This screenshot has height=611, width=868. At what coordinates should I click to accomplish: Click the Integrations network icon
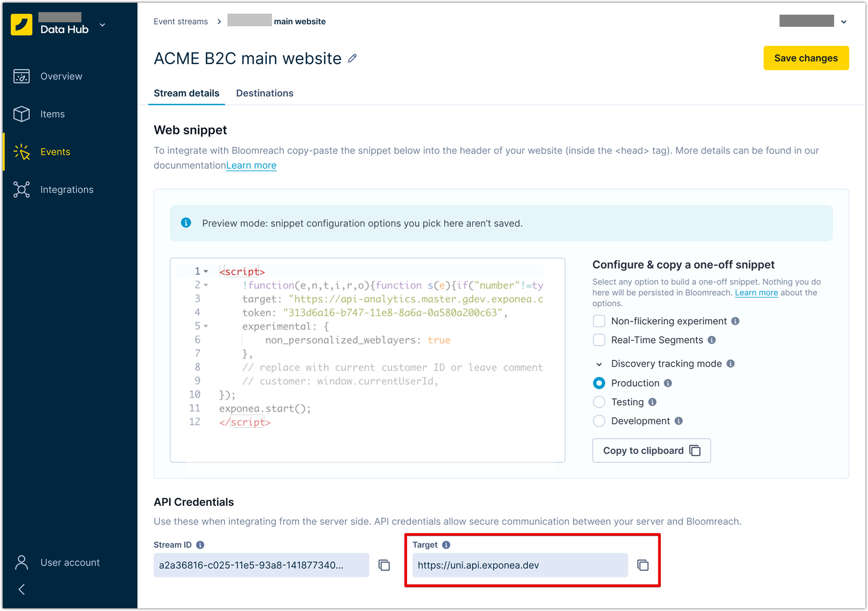pyautogui.click(x=22, y=190)
